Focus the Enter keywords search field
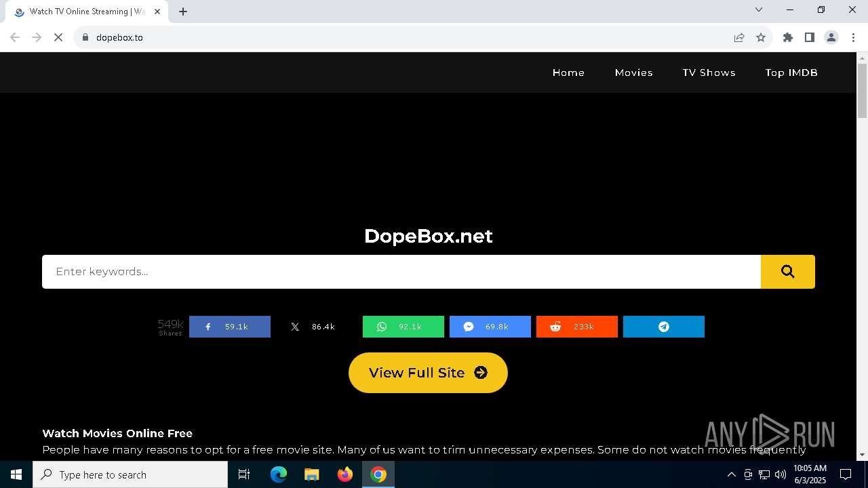The image size is (868, 488). (401, 272)
